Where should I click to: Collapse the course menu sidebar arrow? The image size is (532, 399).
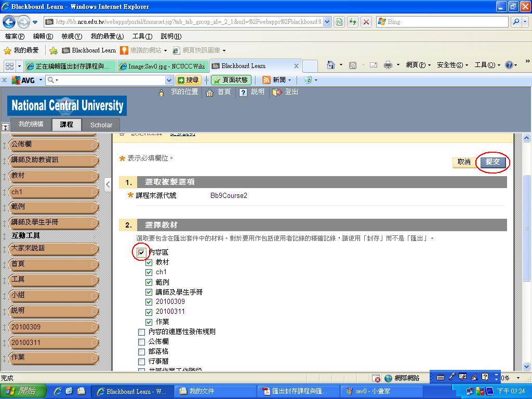point(108,184)
